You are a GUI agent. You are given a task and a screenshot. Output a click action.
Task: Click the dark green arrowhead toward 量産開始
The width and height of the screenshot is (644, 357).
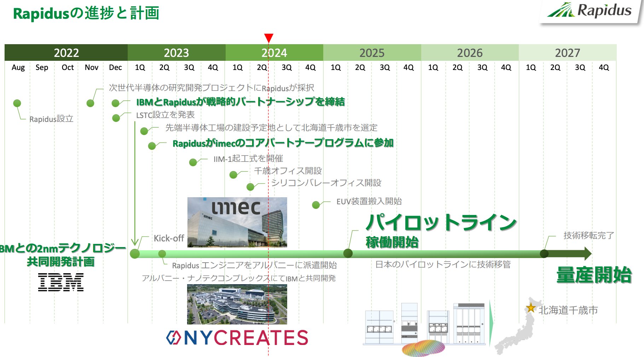(x=588, y=253)
